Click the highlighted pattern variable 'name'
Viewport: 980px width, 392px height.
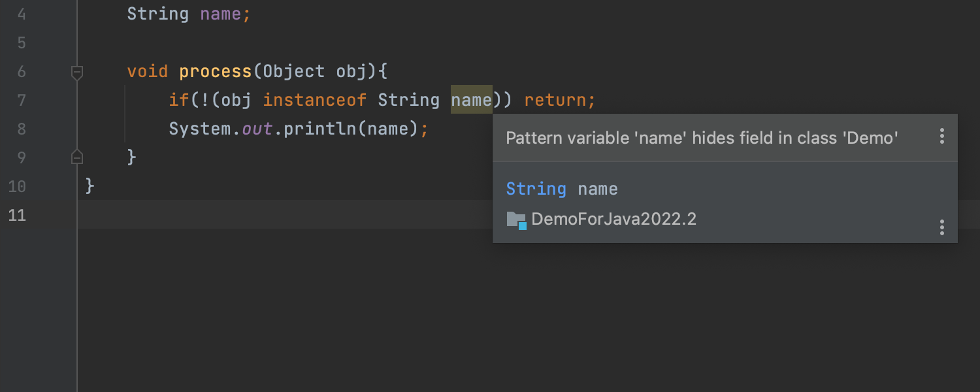click(471, 100)
